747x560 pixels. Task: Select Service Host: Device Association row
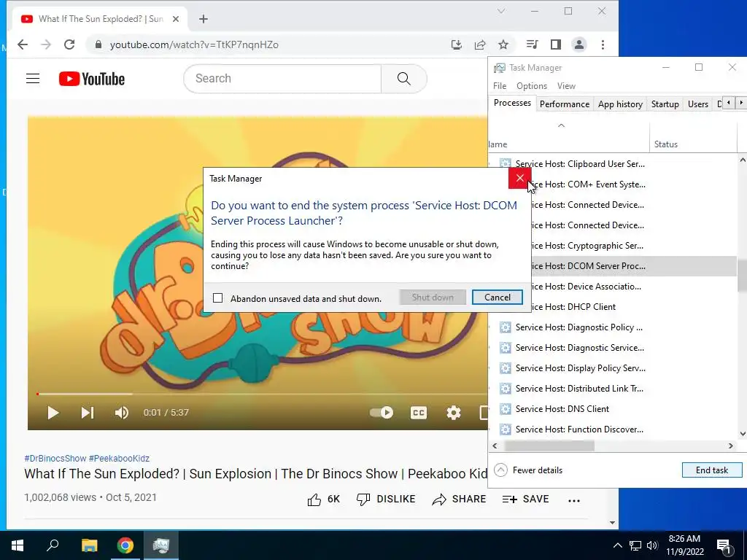pyautogui.click(x=634, y=287)
